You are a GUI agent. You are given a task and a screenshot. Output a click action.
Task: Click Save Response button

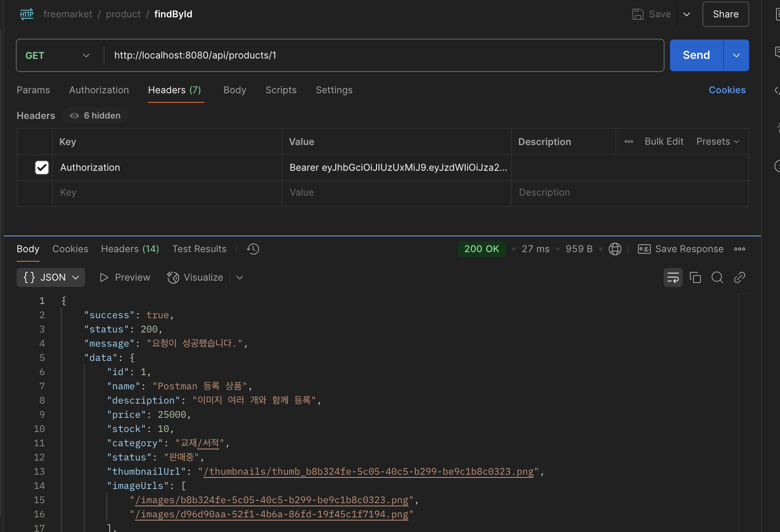pyautogui.click(x=681, y=249)
